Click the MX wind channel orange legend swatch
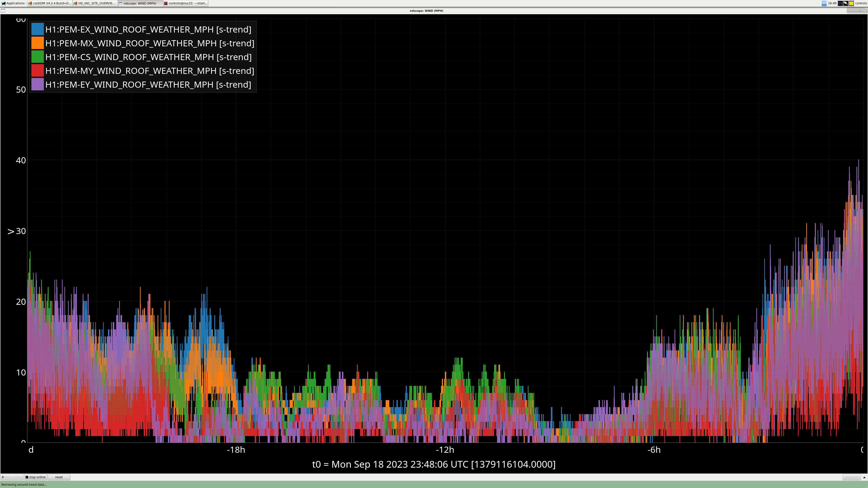This screenshot has width=868, height=488. (x=37, y=43)
